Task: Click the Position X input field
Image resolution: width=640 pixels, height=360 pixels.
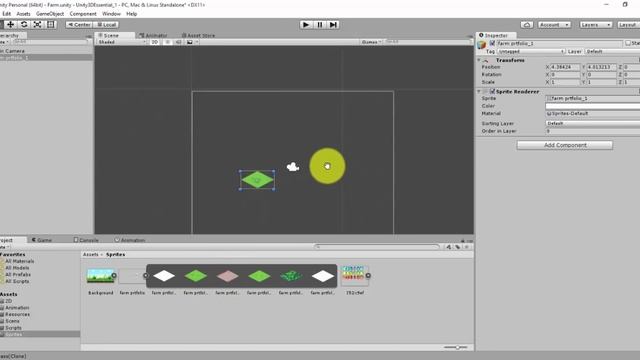Action: (565, 67)
